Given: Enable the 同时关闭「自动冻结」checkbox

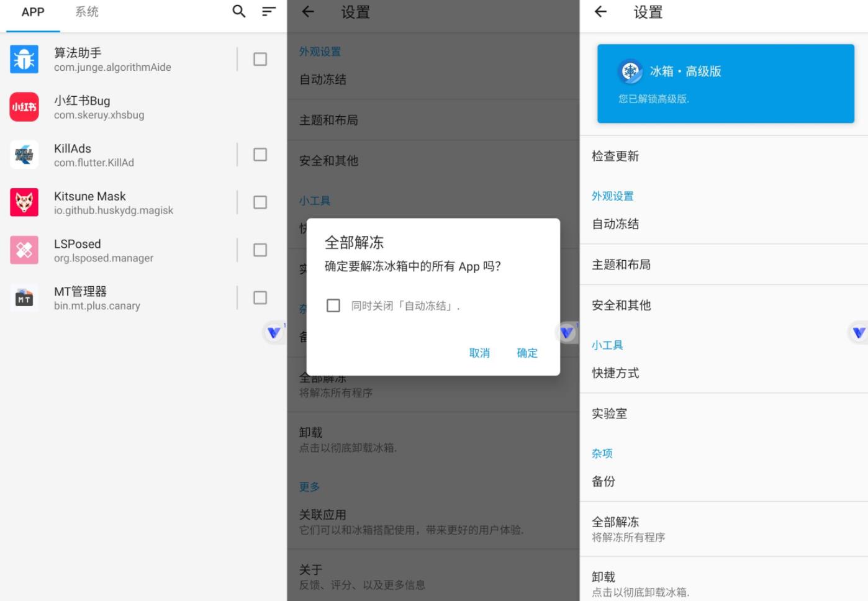Looking at the screenshot, I should (333, 305).
